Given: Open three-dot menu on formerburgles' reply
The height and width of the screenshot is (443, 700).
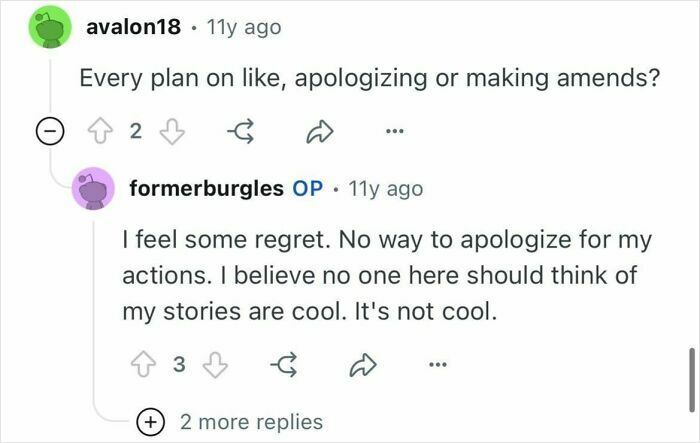Looking at the screenshot, I should (x=438, y=365).
